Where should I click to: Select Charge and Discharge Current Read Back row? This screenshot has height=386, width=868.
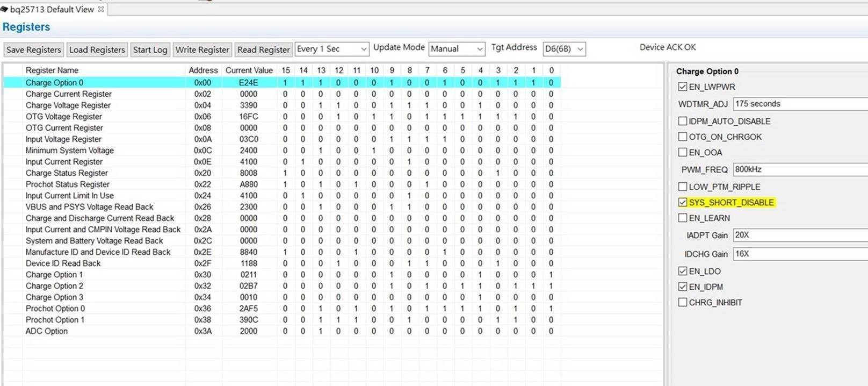(282, 218)
